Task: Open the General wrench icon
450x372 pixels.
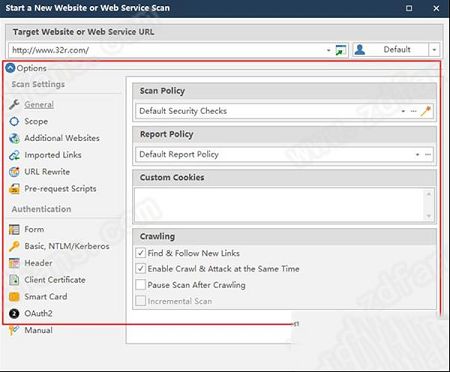Action: point(14,105)
